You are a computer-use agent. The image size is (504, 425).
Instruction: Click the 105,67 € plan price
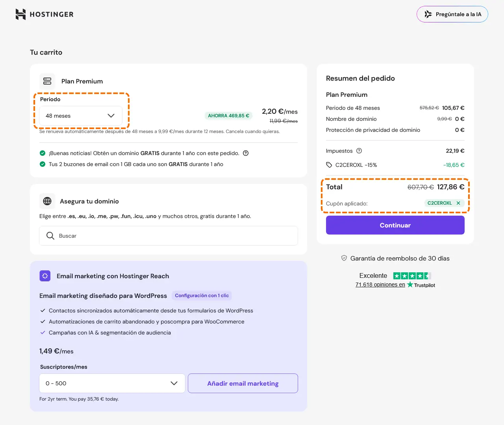coord(453,108)
